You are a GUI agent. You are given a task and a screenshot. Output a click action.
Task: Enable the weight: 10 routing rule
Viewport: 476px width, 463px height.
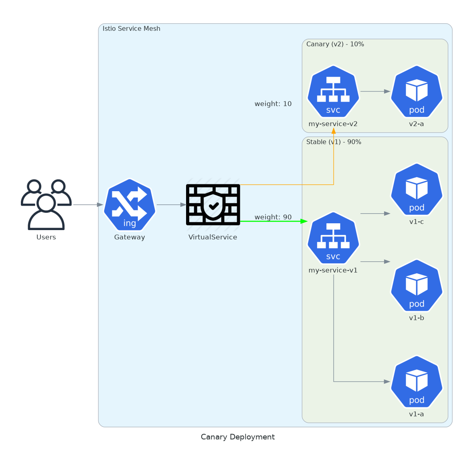click(273, 103)
